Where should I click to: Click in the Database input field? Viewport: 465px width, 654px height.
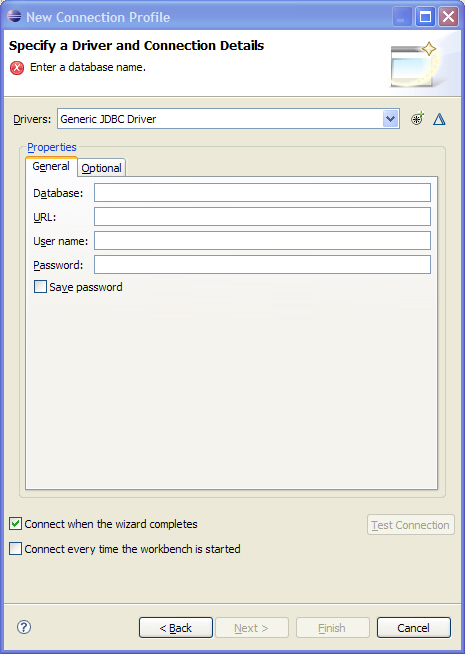(262, 193)
